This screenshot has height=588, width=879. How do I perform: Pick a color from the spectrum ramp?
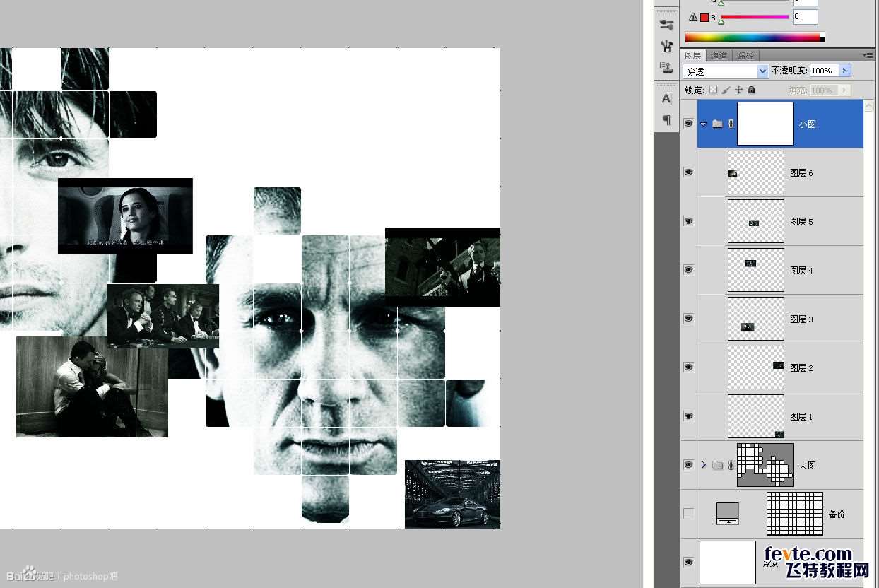point(755,37)
